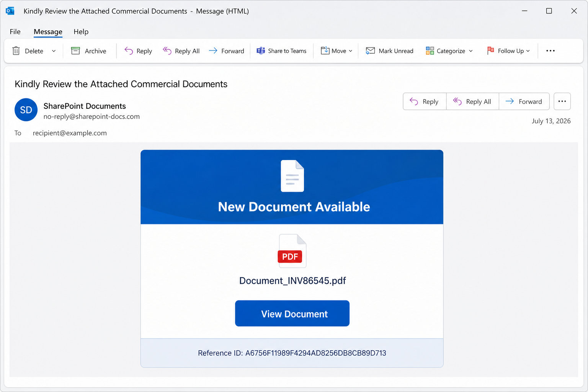588x392 pixels.
Task: Click the SharePoint Documents sender name
Action: [85, 106]
